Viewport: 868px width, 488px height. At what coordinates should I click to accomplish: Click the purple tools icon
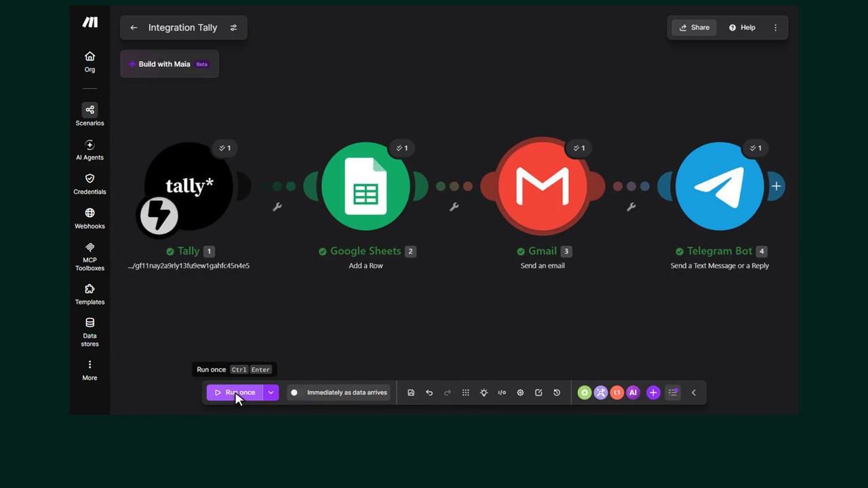601,392
